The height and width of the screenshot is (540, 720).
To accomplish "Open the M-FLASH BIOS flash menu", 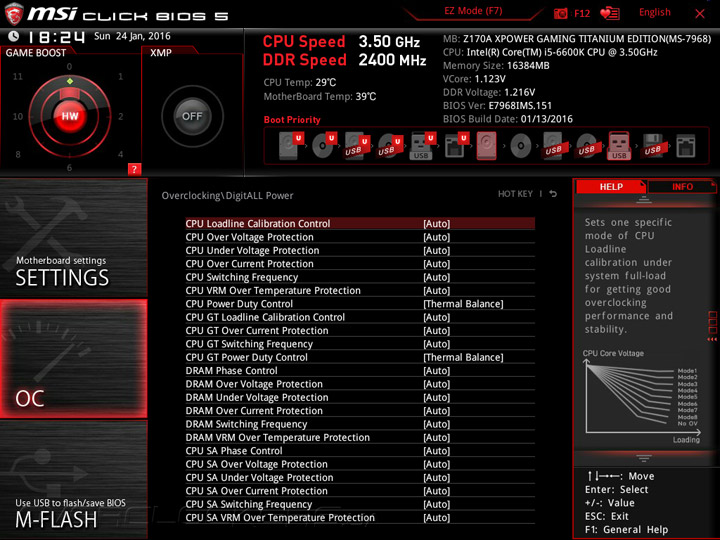I will (73, 479).
